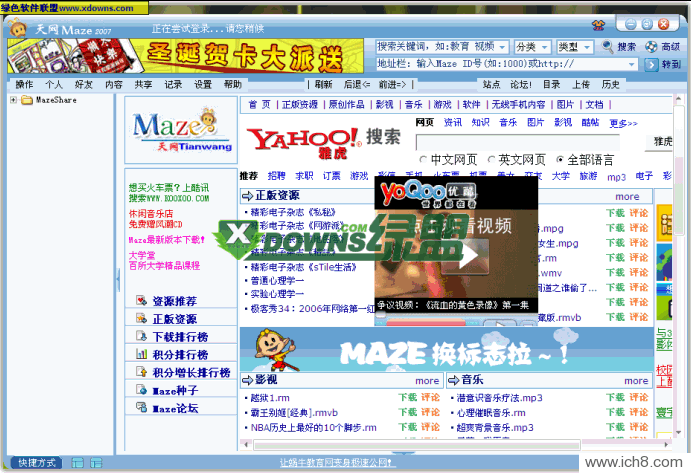Click vertical scrollbar down arrow
Screen dimensions: 691x473
pos(678,432)
